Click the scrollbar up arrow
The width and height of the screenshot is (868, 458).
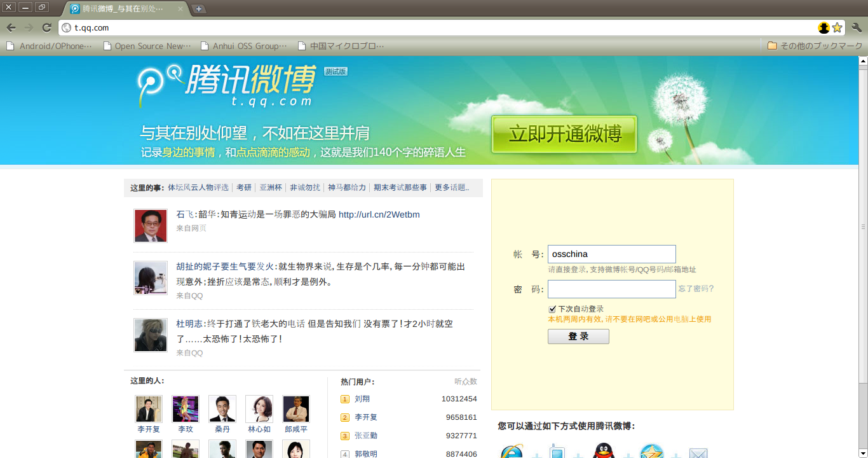[x=863, y=61]
